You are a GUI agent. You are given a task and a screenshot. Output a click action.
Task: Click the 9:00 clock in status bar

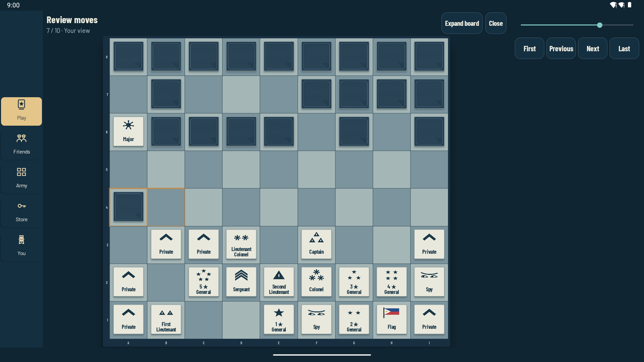pyautogui.click(x=13, y=5)
